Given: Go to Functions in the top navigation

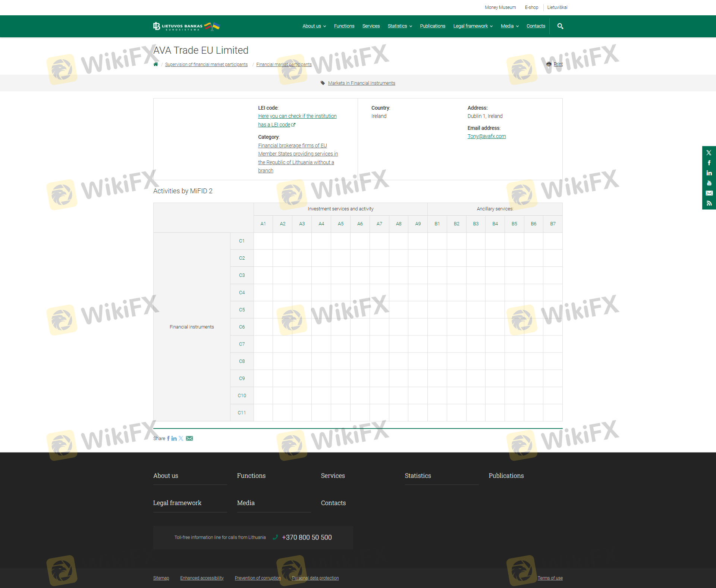Looking at the screenshot, I should 344,26.
